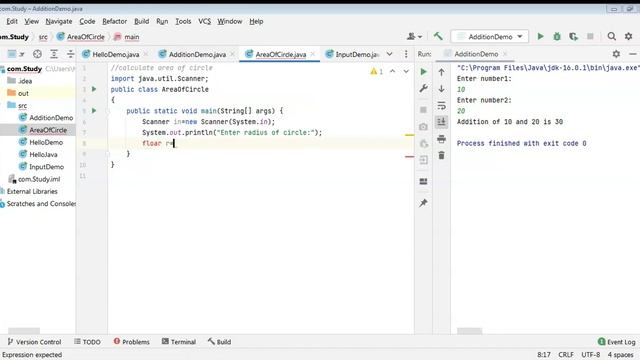Image resolution: width=640 pixels, height=360 pixels.
Task: Click the exit icon in Run panel
Action: point(423,160)
